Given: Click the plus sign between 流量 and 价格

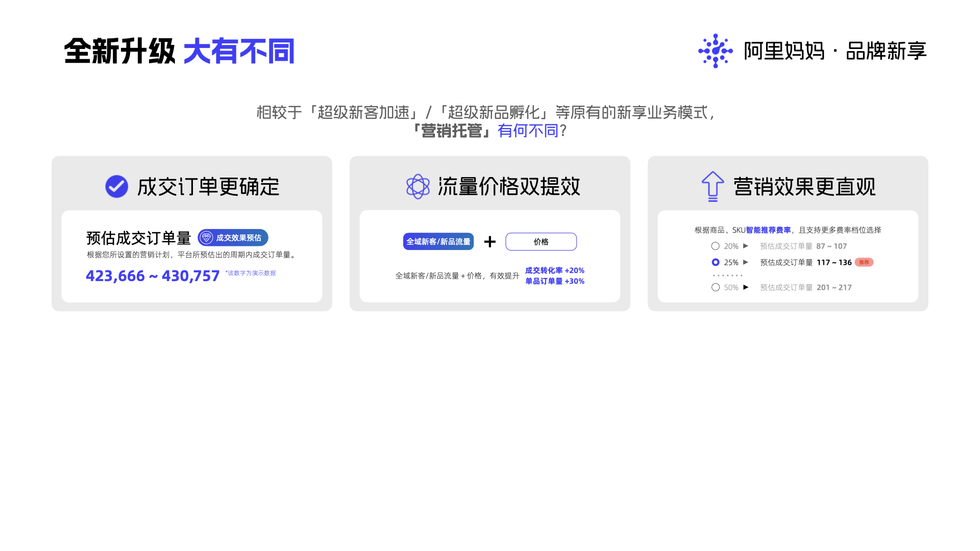Looking at the screenshot, I should pyautogui.click(x=490, y=242).
